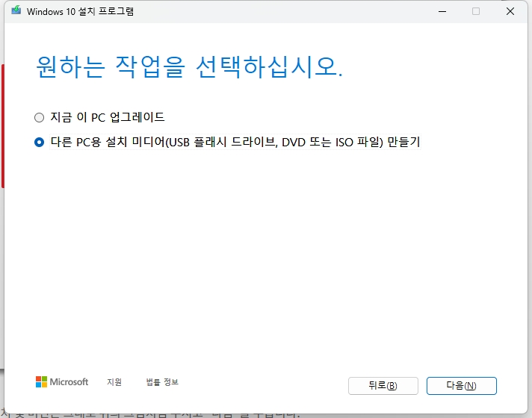The image size is (532, 418).
Task: Click the 다음(N) button
Action: pyautogui.click(x=462, y=386)
